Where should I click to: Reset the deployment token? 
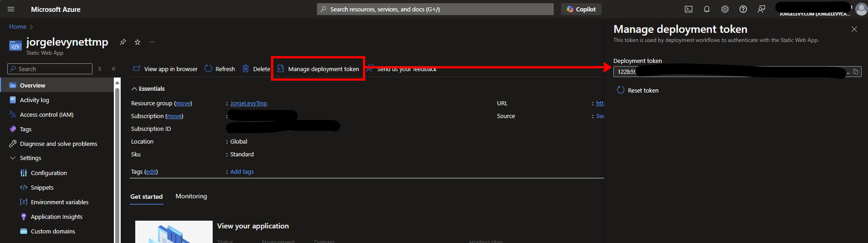tap(638, 90)
